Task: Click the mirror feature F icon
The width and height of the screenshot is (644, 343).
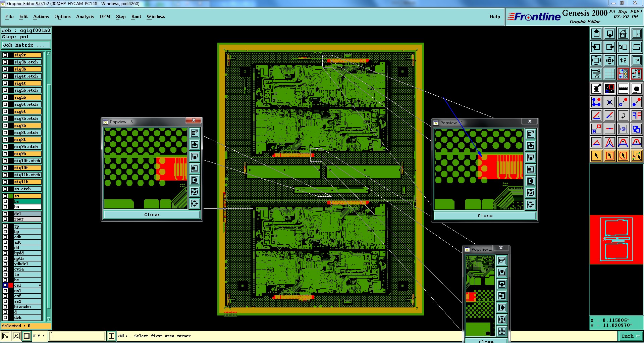Action: (x=637, y=115)
